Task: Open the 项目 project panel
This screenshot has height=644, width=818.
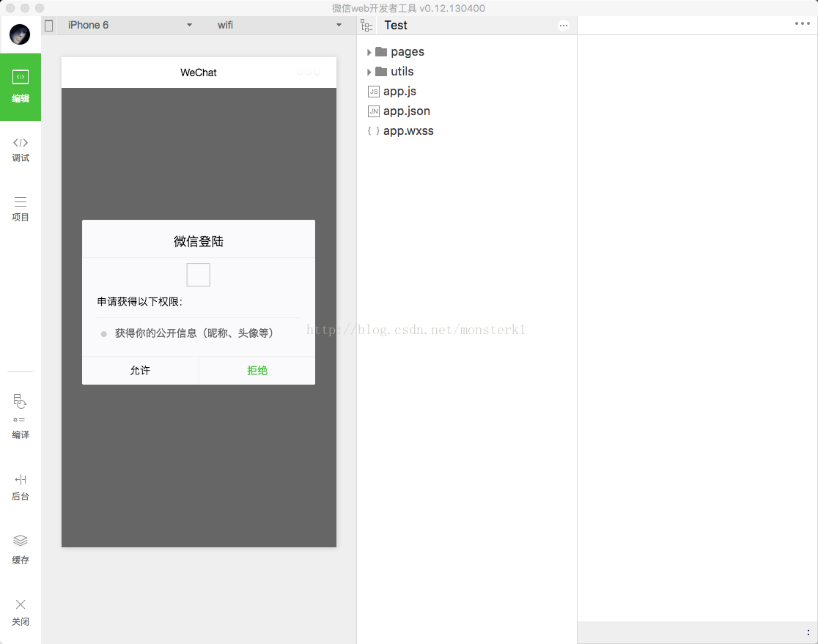Action: (21, 209)
